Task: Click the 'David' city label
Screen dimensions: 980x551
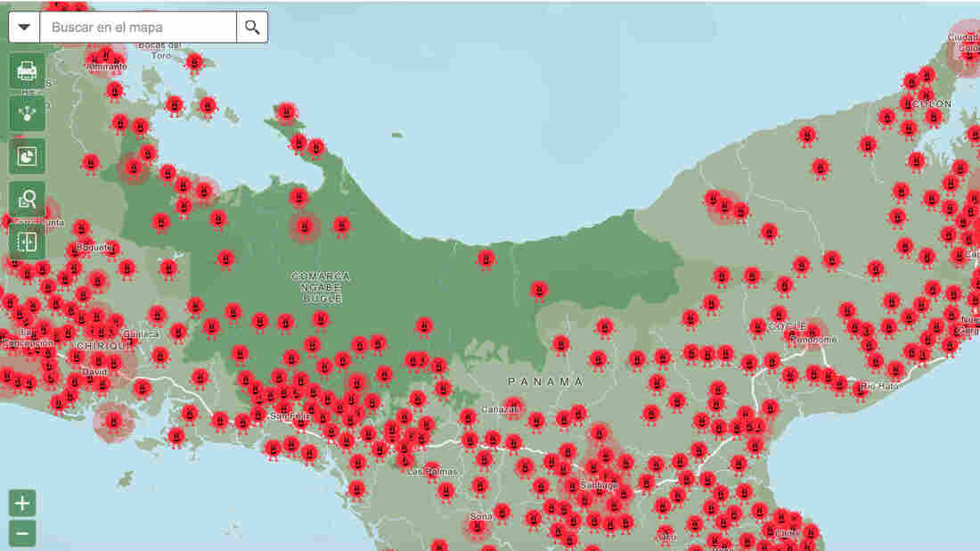Action: point(95,372)
